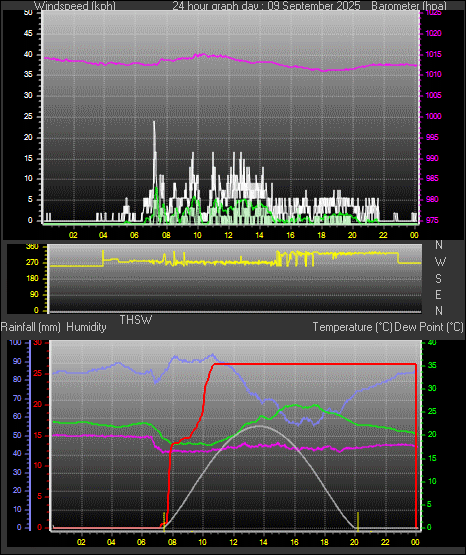This screenshot has width=466, height=555.
Task: Click the W compass label on direction graph
Action: [x=440, y=262]
